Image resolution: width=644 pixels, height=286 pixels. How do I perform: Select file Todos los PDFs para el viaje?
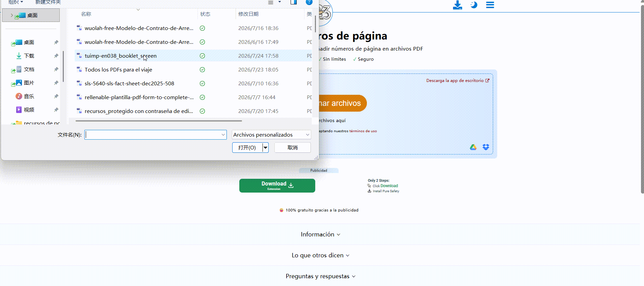[118, 69]
